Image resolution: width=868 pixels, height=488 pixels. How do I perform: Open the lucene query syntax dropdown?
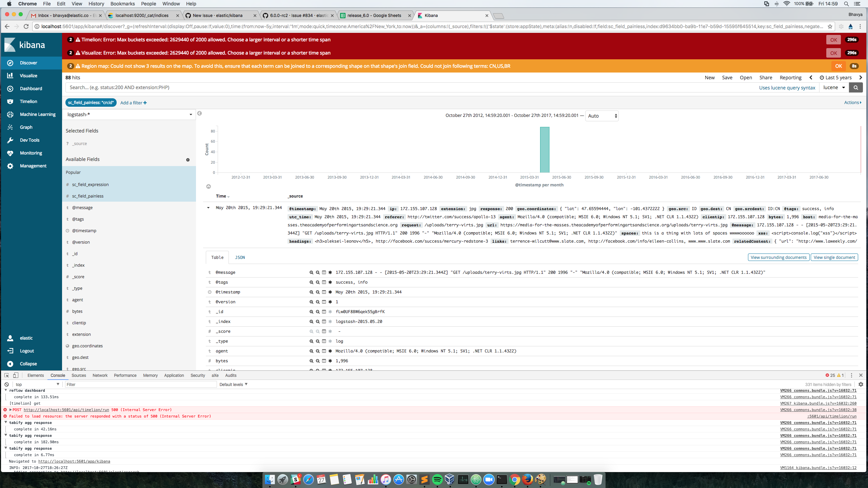coord(834,87)
